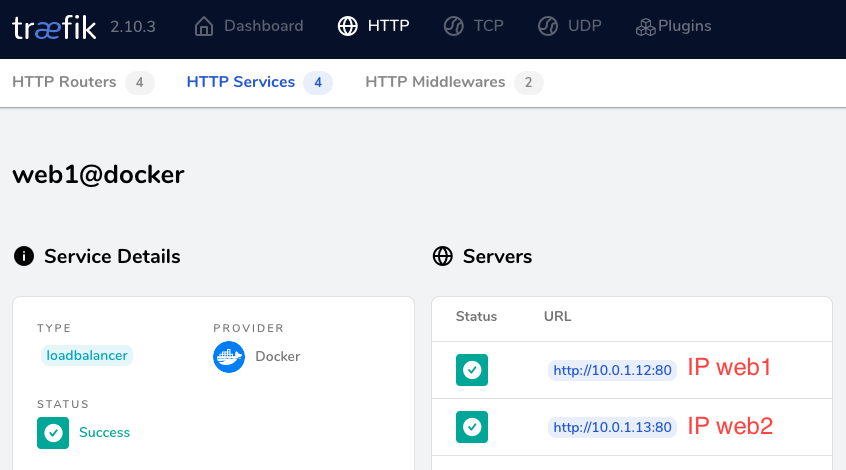Image resolution: width=846 pixels, height=470 pixels.
Task: Click the loadbalancer type tag
Action: pyautogui.click(x=87, y=355)
